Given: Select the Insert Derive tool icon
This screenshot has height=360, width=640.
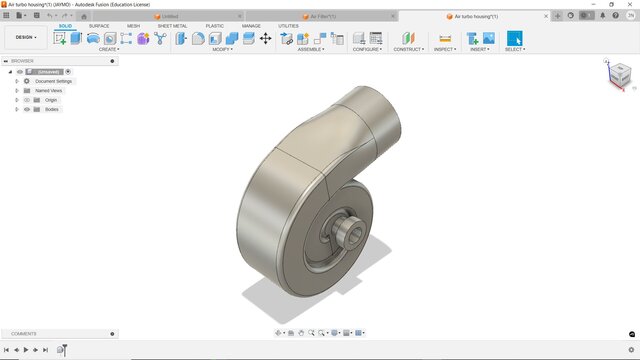Looking at the screenshot, I should (x=472, y=38).
